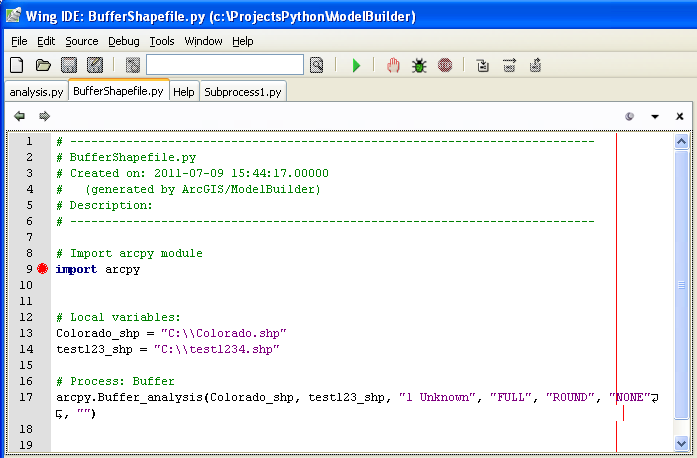This screenshot has width=697, height=458.
Task: Navigate back with the left arrow
Action: [19, 116]
